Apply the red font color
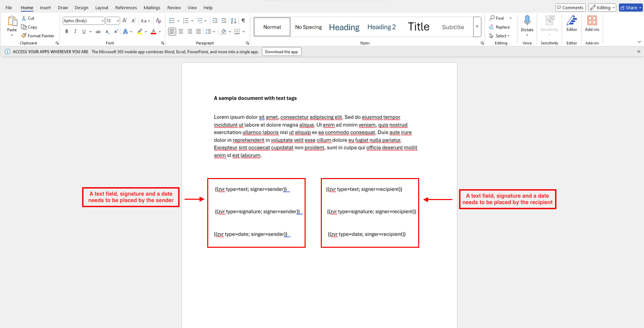The width and height of the screenshot is (644, 328). (153, 31)
